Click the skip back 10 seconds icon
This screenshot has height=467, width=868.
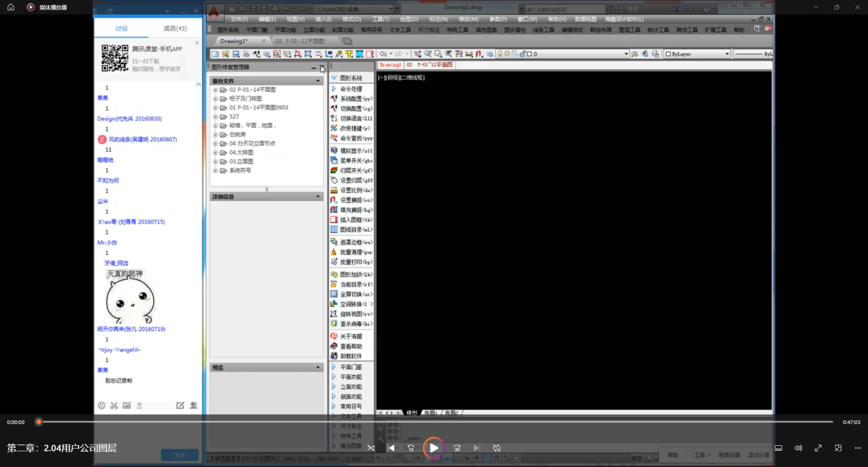pyautogui.click(x=411, y=448)
